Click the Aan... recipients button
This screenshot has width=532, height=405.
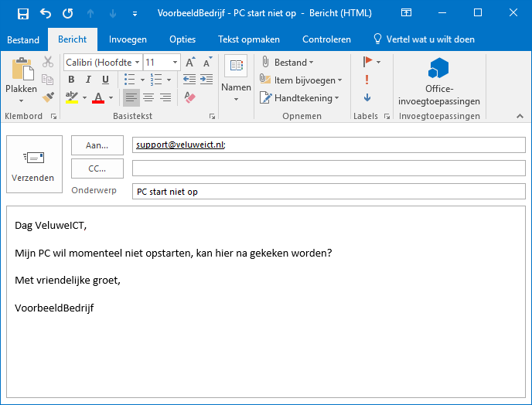coord(97,145)
